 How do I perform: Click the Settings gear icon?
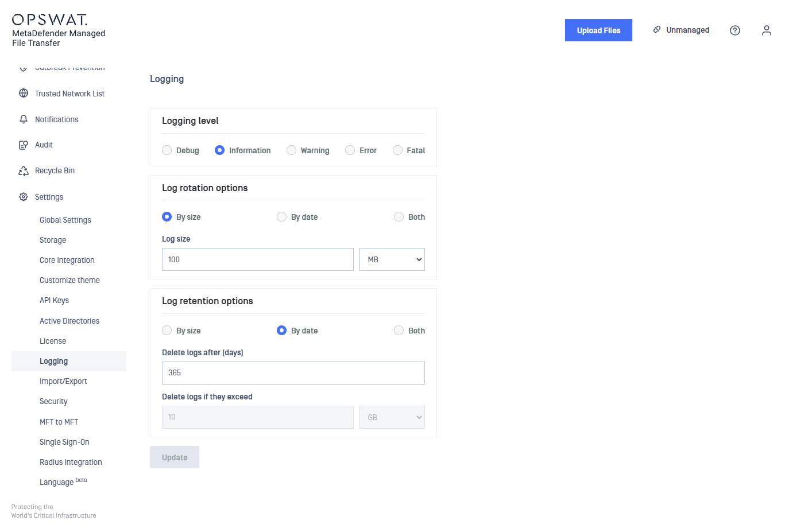pos(24,197)
